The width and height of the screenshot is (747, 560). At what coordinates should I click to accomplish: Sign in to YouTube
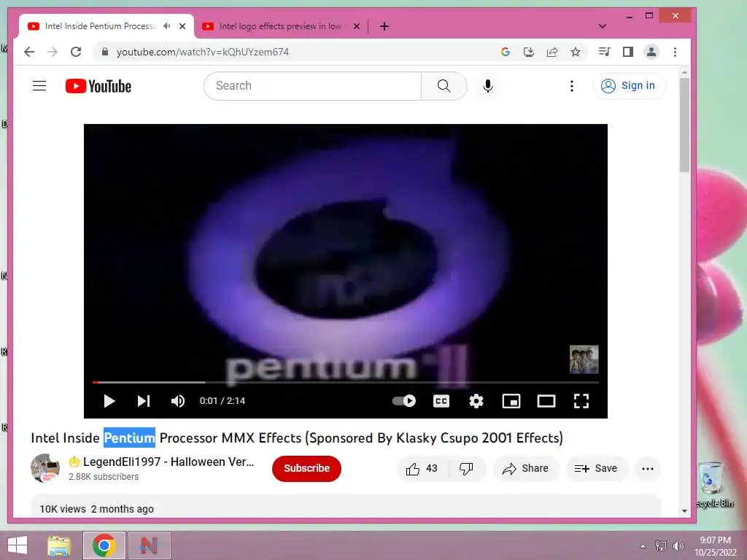click(x=629, y=86)
